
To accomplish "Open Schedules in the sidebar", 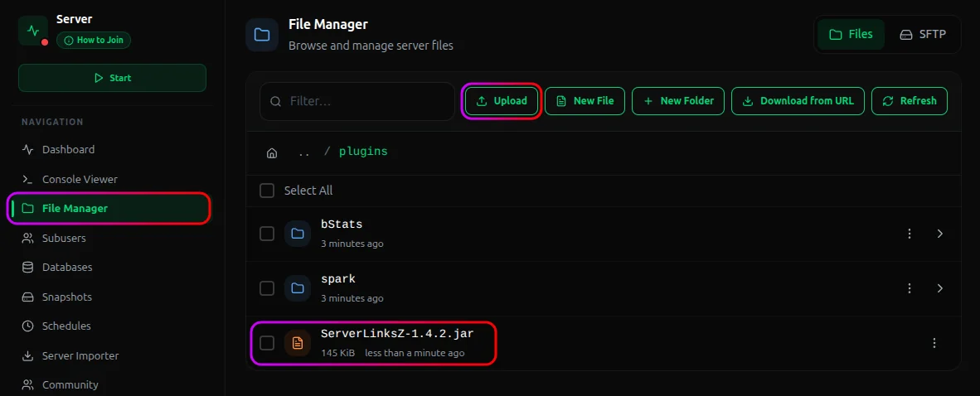I will point(56,326).
